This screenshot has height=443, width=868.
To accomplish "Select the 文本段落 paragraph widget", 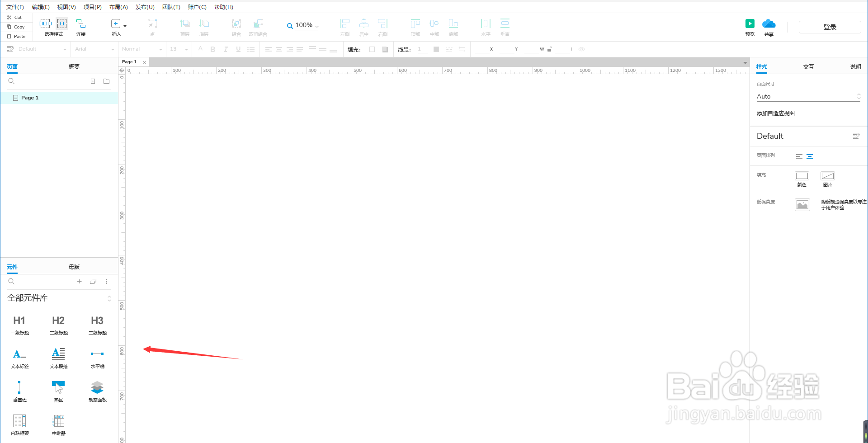I will [58, 358].
